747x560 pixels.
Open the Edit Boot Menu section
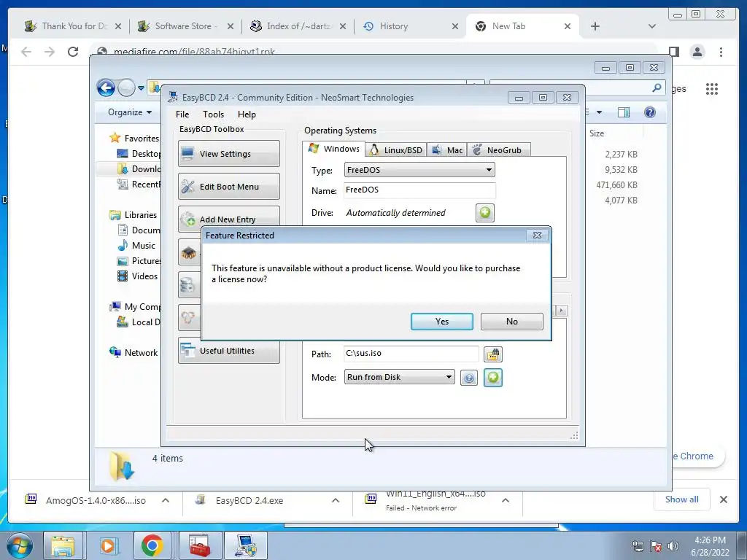[x=228, y=187]
